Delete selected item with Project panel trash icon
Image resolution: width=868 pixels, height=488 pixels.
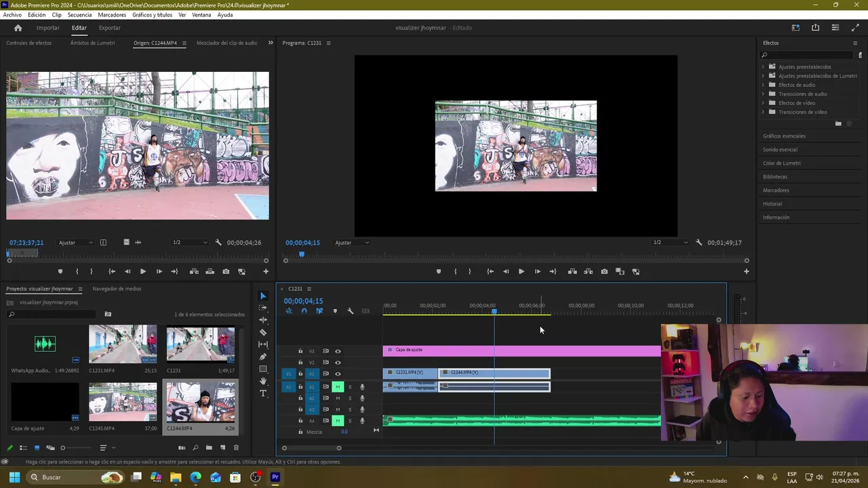pyautogui.click(x=236, y=448)
